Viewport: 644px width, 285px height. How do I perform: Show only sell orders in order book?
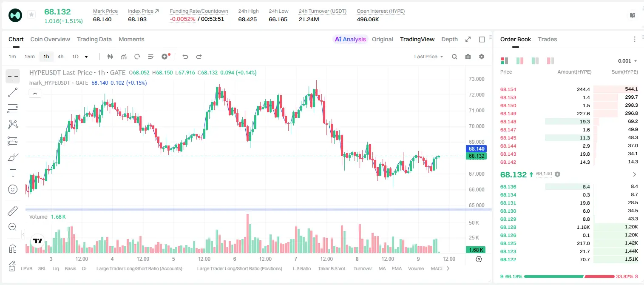pos(550,61)
